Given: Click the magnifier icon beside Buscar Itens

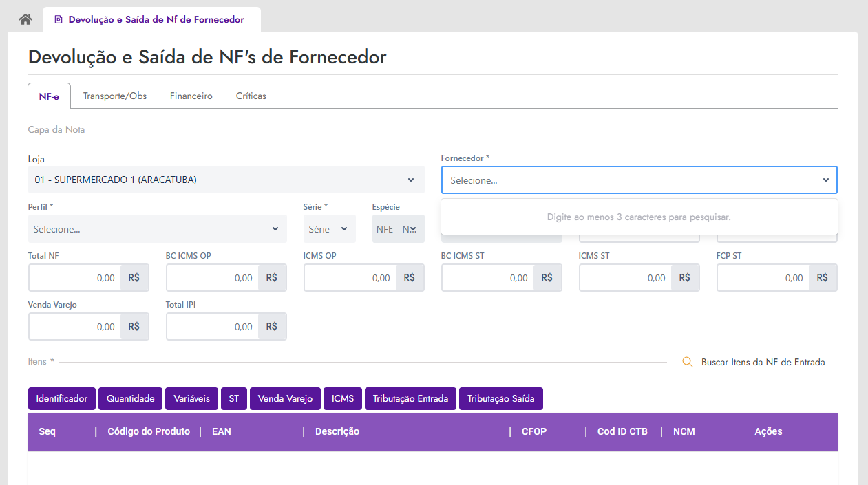Looking at the screenshot, I should [687, 362].
